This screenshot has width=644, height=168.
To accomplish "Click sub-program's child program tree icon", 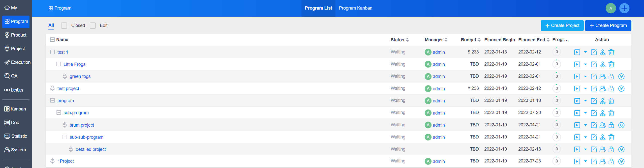I will point(602,113).
